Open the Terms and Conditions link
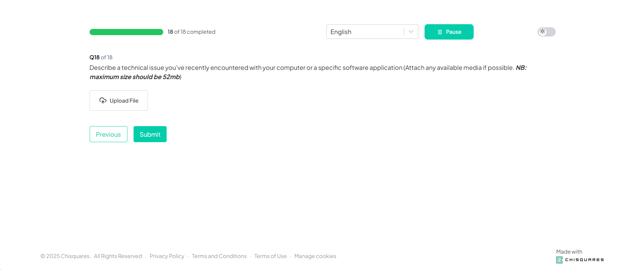This screenshot has height=270, width=644. point(219,256)
